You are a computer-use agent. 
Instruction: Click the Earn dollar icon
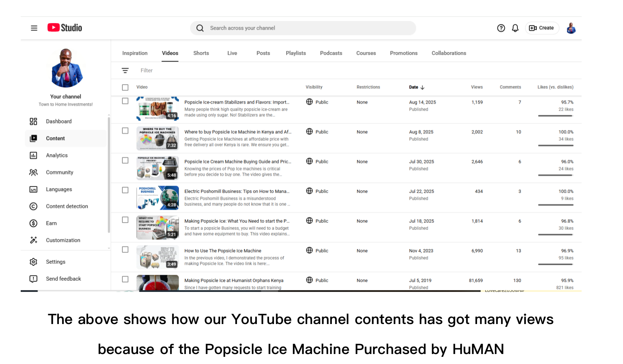point(33,223)
